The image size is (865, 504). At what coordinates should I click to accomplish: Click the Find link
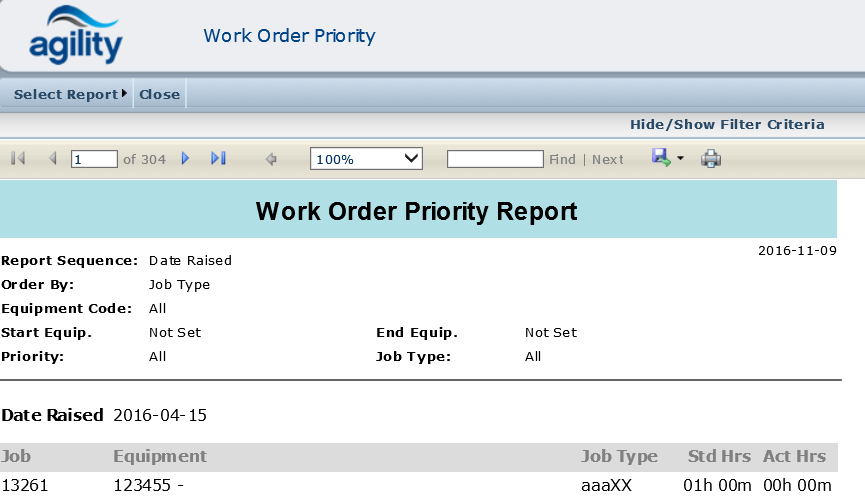pyautogui.click(x=562, y=160)
